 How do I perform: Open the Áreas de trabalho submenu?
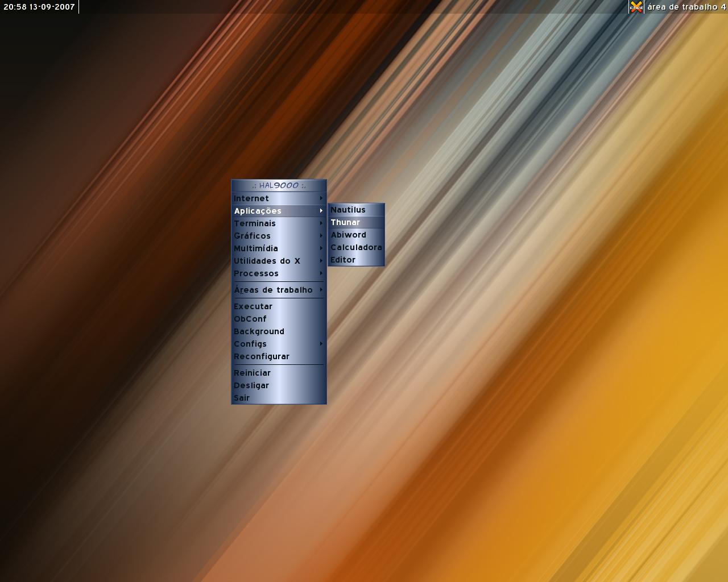click(x=279, y=290)
